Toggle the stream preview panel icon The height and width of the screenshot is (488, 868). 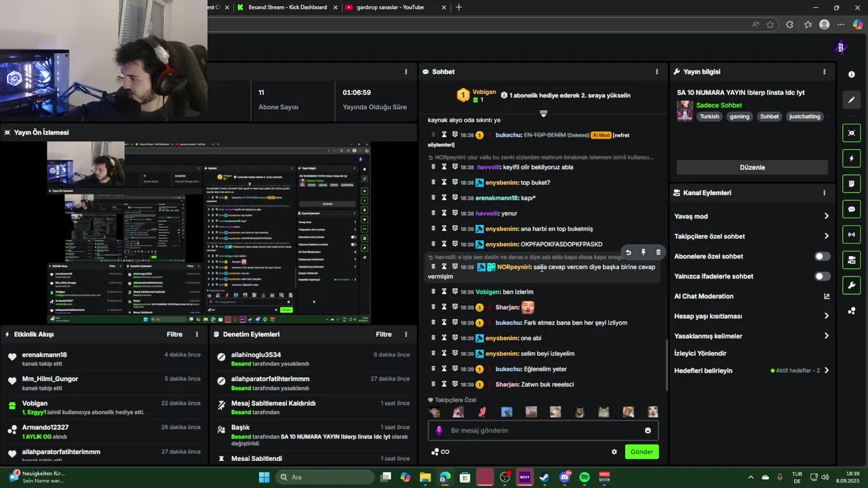tap(852, 133)
